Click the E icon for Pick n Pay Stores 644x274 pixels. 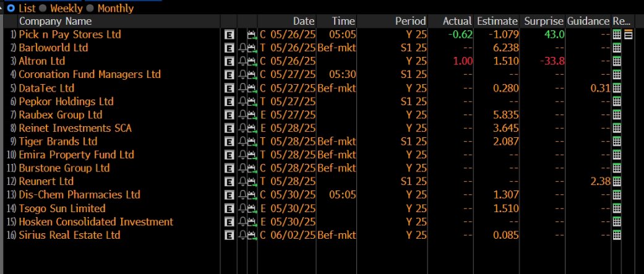tap(229, 35)
